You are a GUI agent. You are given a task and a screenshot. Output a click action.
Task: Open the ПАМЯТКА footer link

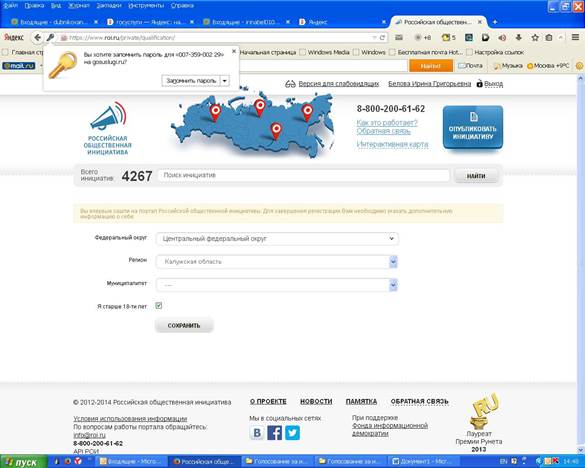pyautogui.click(x=361, y=402)
